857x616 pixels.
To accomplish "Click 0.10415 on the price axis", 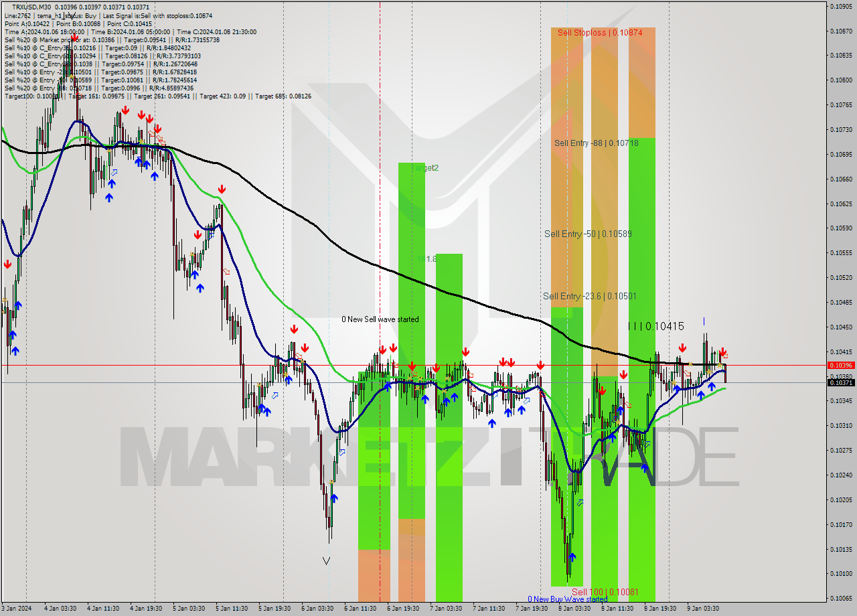I will click(841, 352).
